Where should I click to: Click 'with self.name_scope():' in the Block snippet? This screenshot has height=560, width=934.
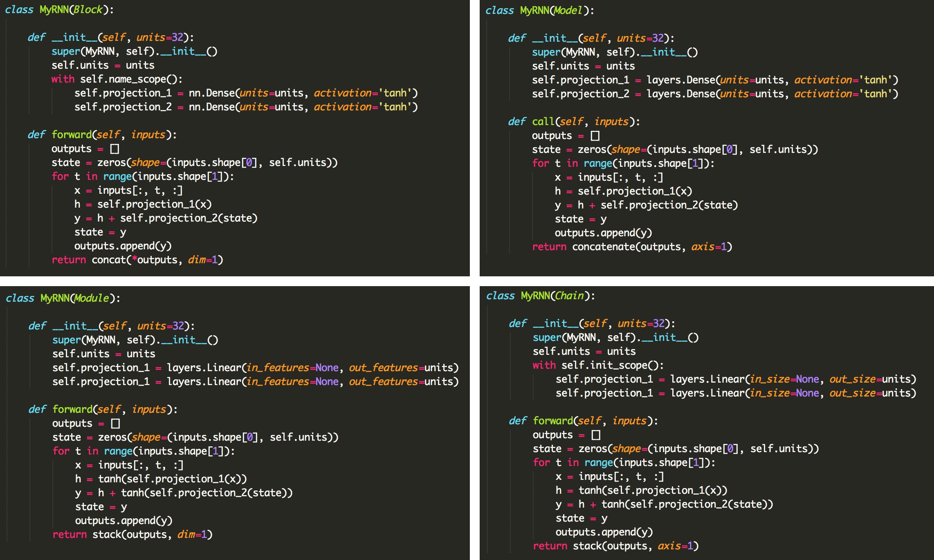tap(117, 79)
